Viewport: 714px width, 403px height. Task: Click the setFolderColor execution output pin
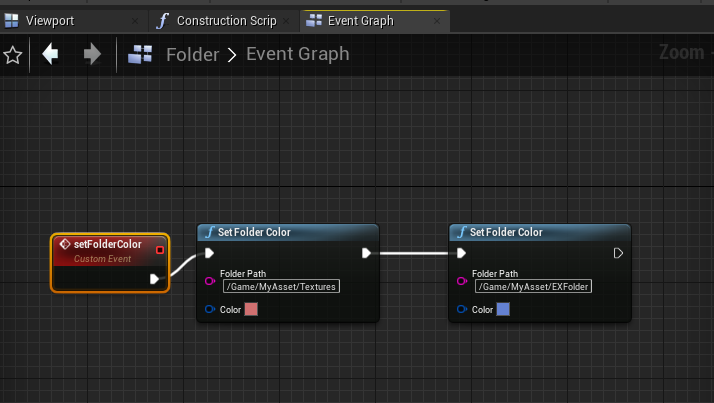pyautogui.click(x=154, y=278)
